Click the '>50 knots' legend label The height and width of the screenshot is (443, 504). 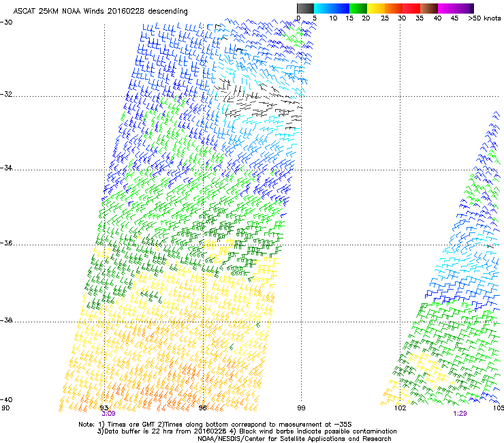[484, 18]
